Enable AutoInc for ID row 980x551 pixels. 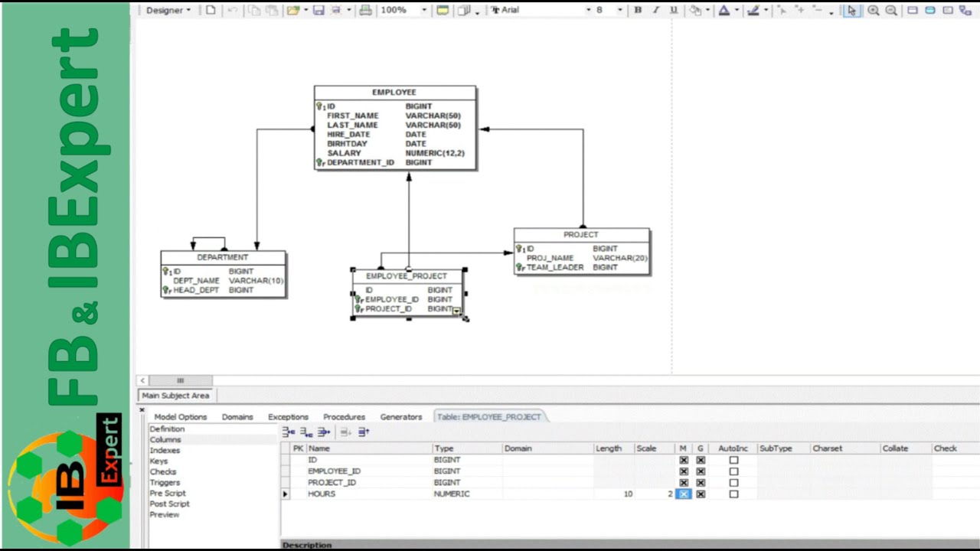click(733, 460)
